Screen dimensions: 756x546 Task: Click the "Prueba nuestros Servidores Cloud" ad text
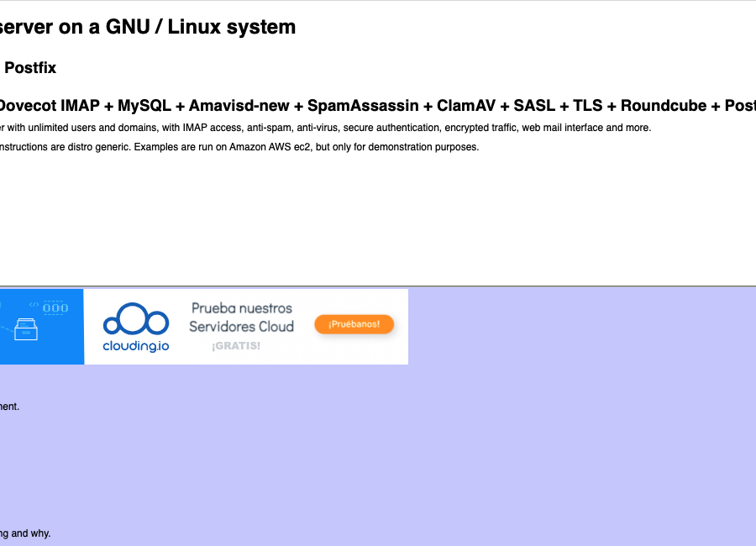(241, 318)
